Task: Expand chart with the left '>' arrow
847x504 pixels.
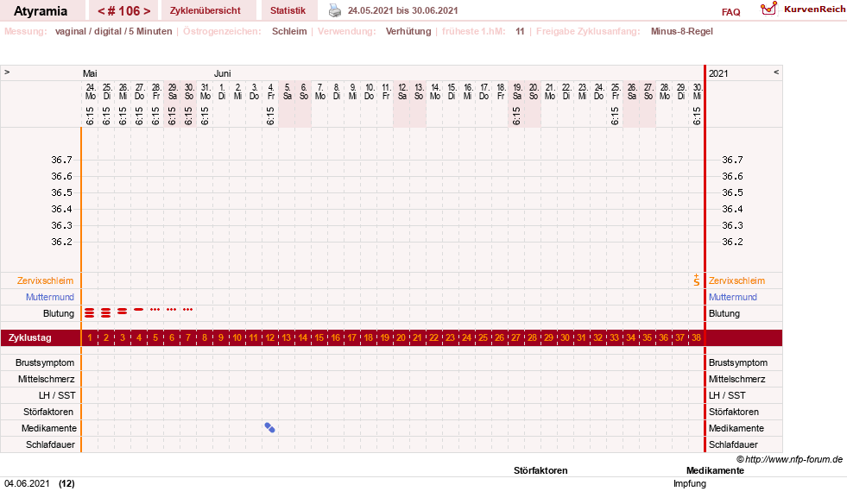Action: (7, 72)
